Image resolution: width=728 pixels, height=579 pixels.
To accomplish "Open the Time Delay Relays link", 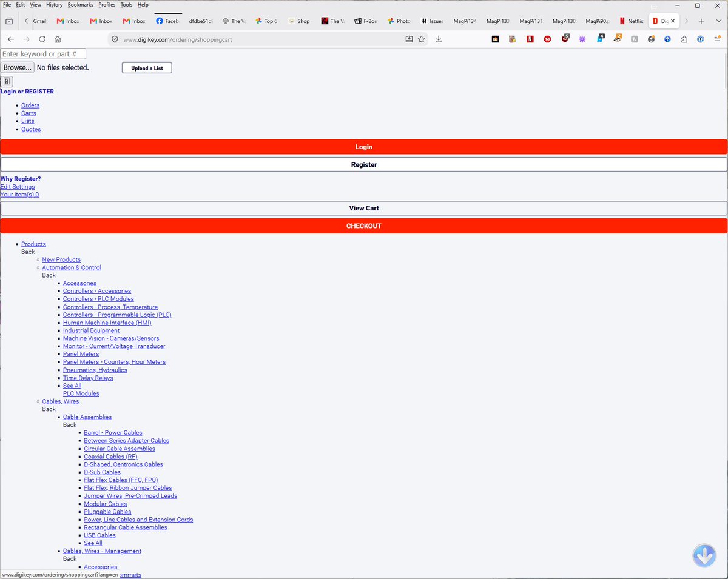I will pyautogui.click(x=88, y=378).
